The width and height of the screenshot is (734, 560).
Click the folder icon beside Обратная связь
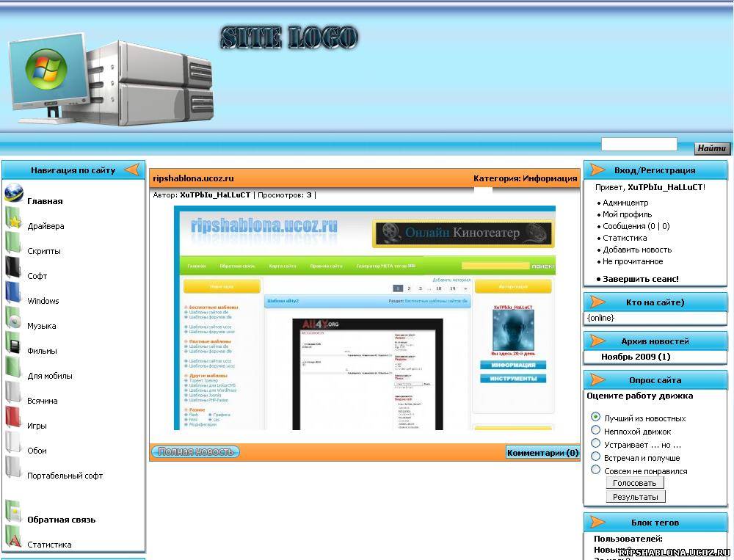pyautogui.click(x=13, y=512)
